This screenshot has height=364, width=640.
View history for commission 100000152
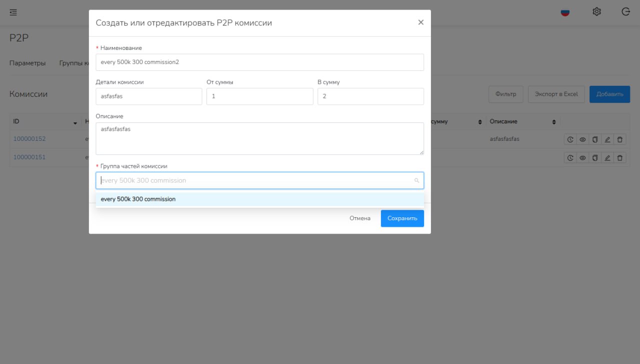pyautogui.click(x=570, y=140)
